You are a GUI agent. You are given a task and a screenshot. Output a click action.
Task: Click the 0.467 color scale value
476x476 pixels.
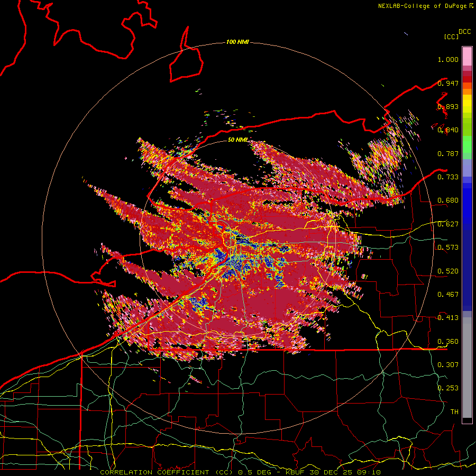coord(448,295)
